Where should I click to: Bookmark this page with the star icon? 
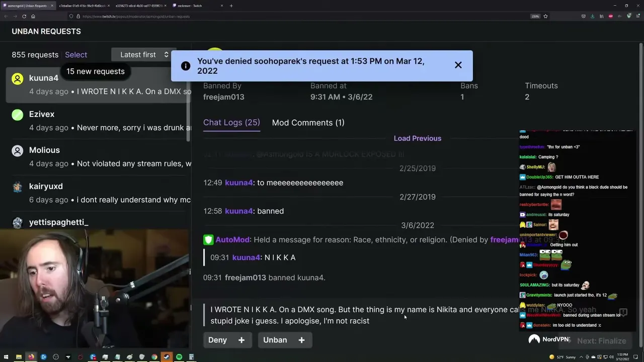(x=545, y=16)
